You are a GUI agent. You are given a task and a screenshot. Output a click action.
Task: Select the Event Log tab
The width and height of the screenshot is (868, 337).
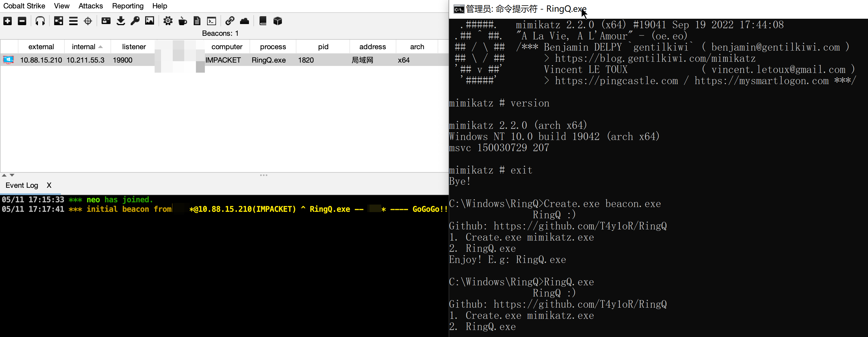tap(22, 185)
